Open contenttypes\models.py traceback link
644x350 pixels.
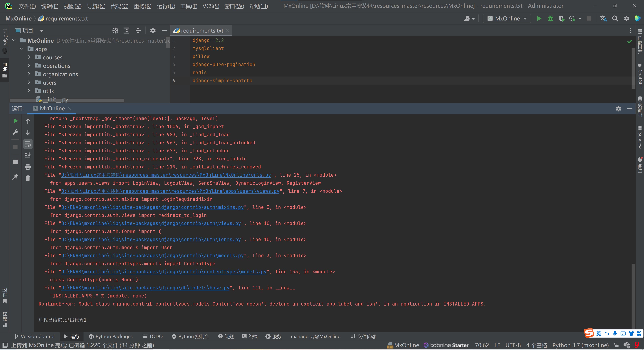(164, 272)
